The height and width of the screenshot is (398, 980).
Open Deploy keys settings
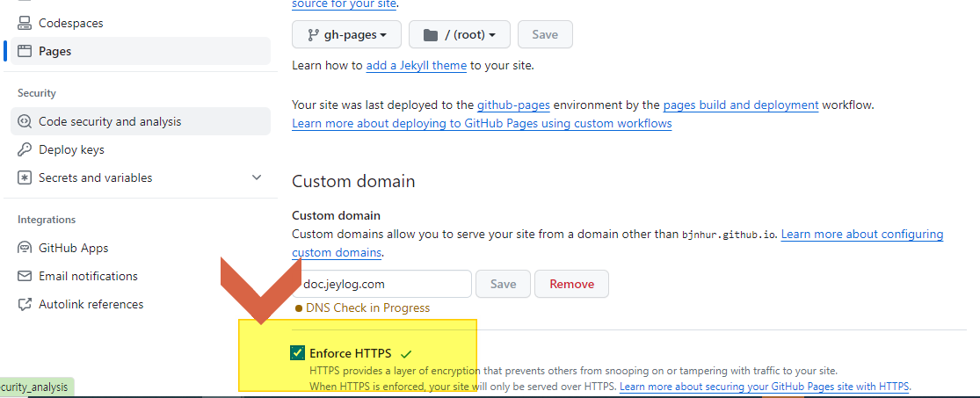click(x=141, y=149)
